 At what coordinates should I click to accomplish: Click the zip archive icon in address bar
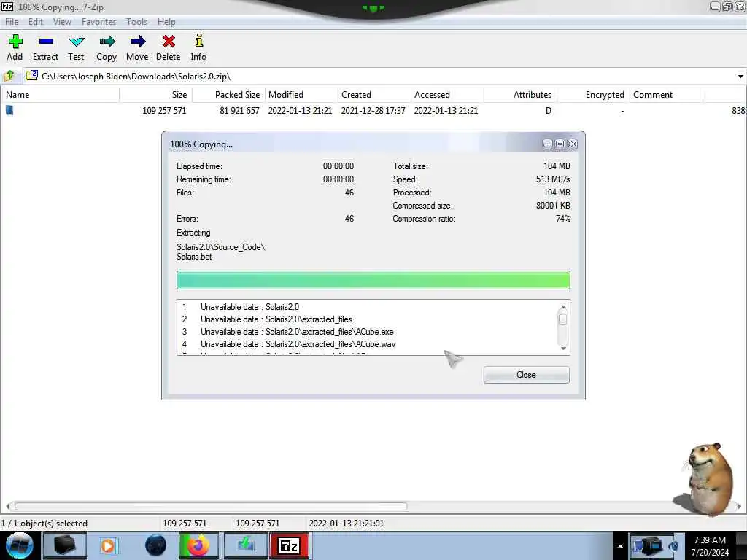pyautogui.click(x=32, y=75)
